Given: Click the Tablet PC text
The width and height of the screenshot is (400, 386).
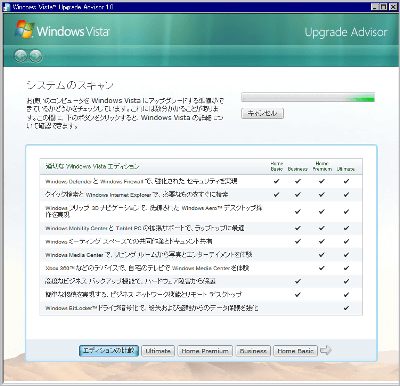Looking at the screenshot, I should (x=129, y=228).
